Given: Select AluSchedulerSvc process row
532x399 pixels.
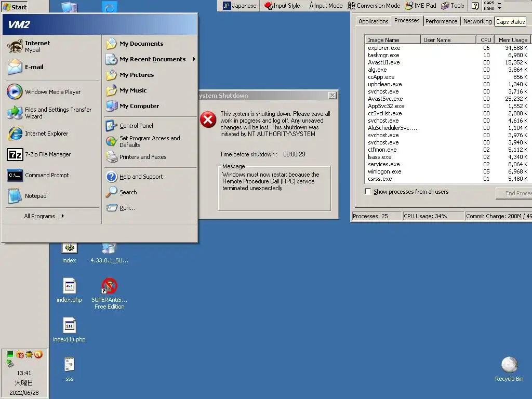Looking at the screenshot, I should (448, 128).
